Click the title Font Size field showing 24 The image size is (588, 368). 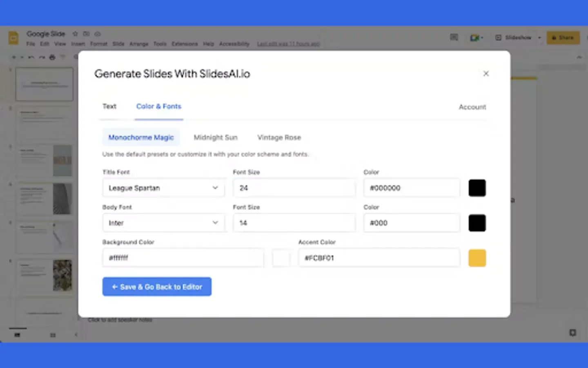click(294, 188)
